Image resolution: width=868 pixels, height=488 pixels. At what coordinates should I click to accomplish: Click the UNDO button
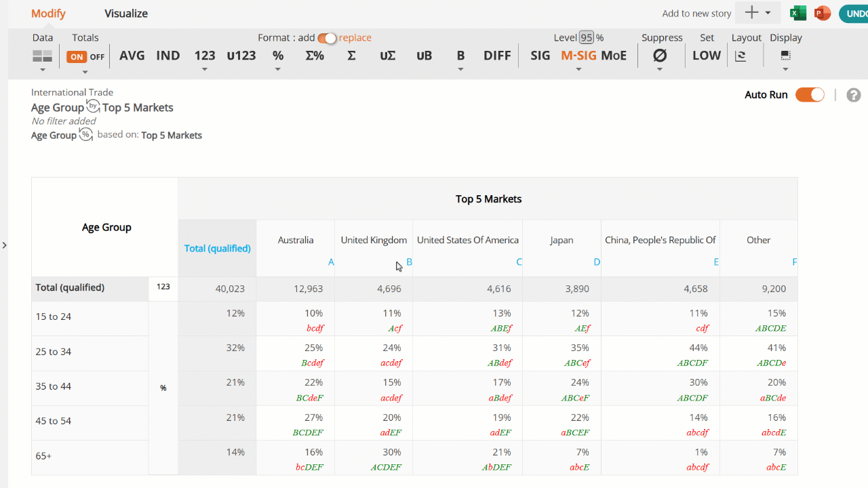pos(854,14)
